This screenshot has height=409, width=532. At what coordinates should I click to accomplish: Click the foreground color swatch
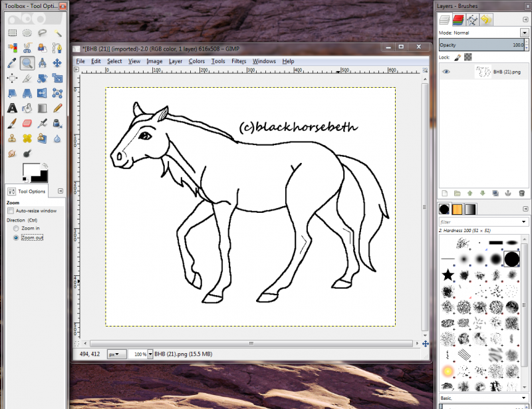click(x=31, y=169)
